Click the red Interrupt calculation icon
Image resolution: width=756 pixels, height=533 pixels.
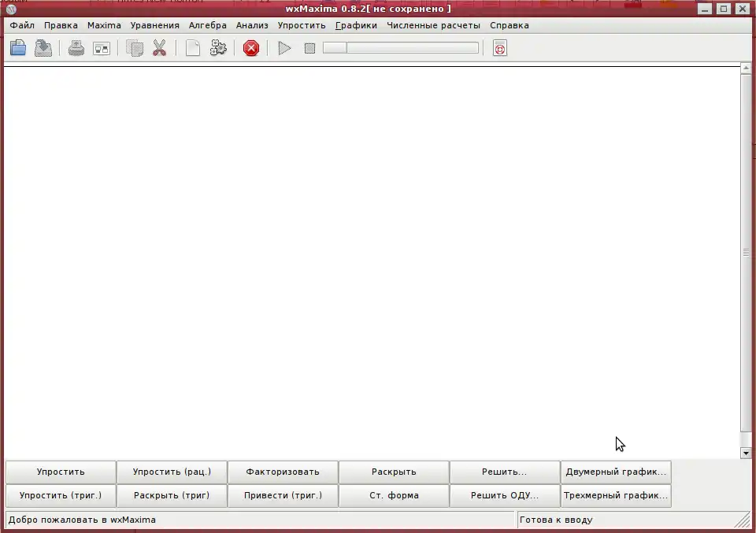click(x=251, y=49)
